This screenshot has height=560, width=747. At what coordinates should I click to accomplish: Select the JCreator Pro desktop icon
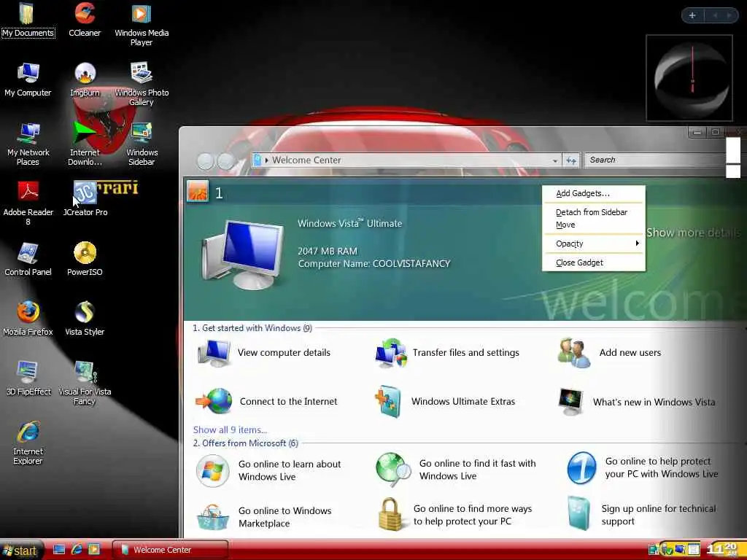(x=85, y=199)
